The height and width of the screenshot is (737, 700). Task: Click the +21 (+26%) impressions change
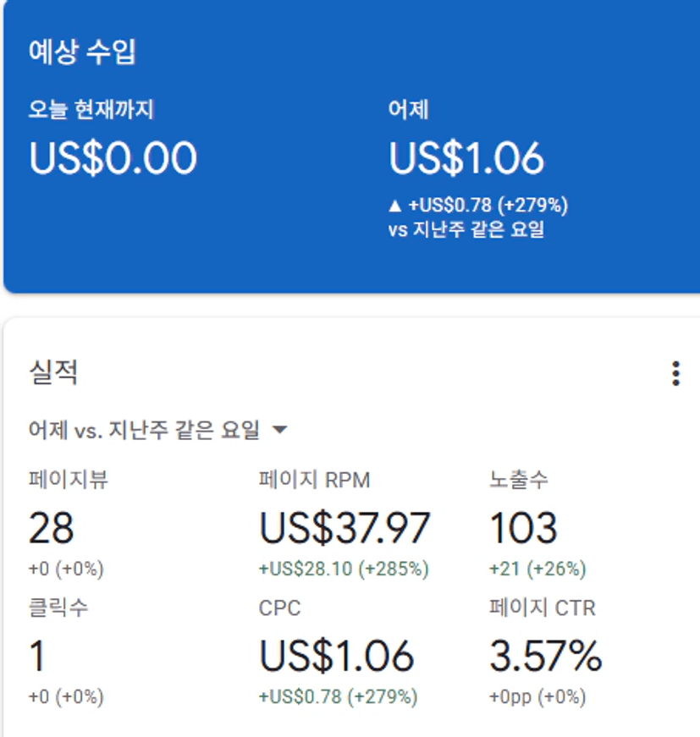click(x=537, y=569)
